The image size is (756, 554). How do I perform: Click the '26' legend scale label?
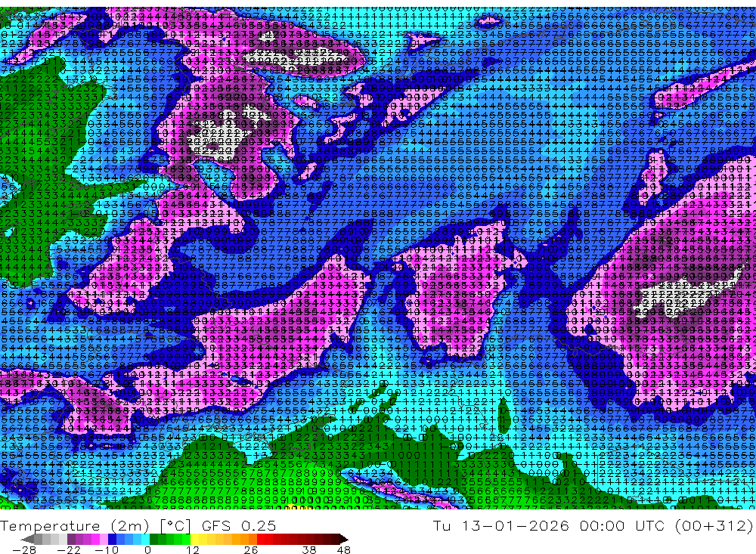pyautogui.click(x=251, y=550)
